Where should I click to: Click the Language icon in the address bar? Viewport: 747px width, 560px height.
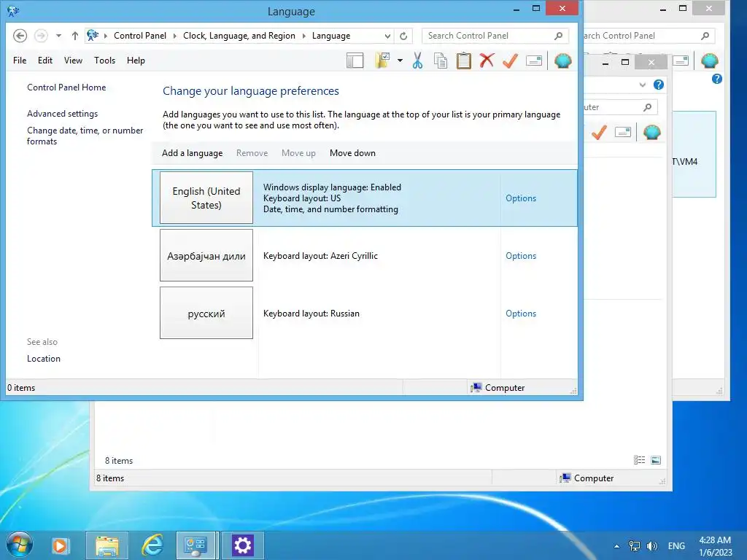(93, 35)
